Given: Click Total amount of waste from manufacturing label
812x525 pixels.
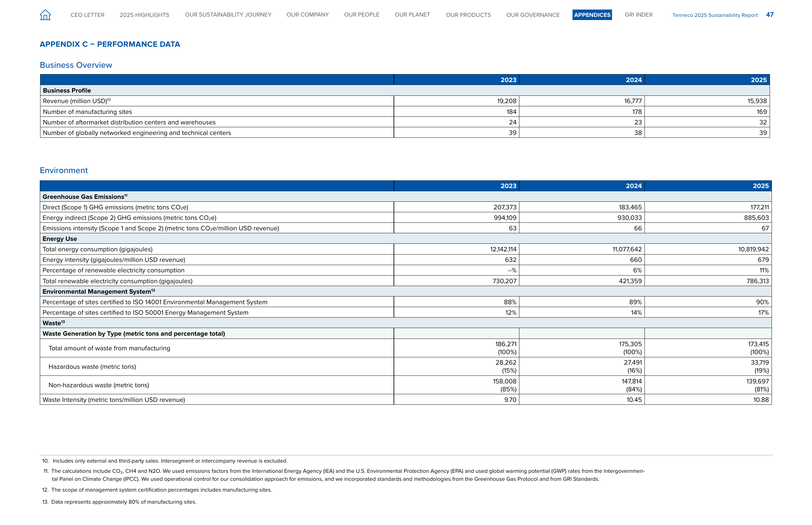Looking at the screenshot, I should pos(109,348).
